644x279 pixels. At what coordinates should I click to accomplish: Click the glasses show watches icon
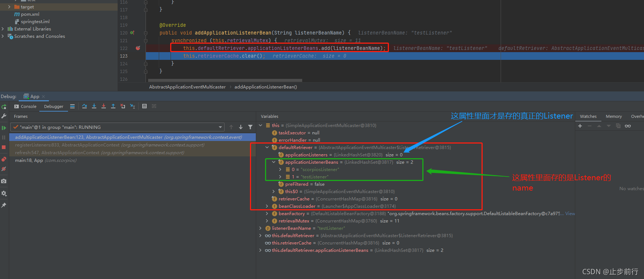[628, 126]
